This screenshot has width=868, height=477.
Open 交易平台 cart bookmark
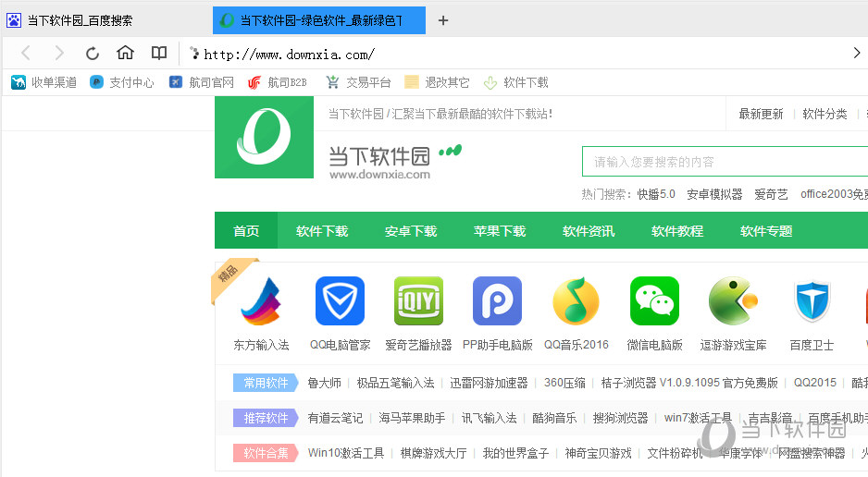[358, 82]
